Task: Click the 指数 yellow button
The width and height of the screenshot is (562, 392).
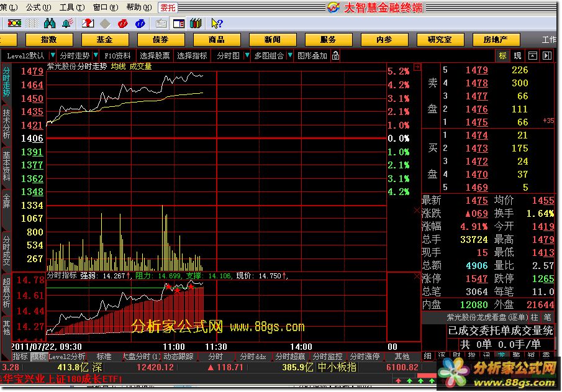Action: tap(48, 40)
